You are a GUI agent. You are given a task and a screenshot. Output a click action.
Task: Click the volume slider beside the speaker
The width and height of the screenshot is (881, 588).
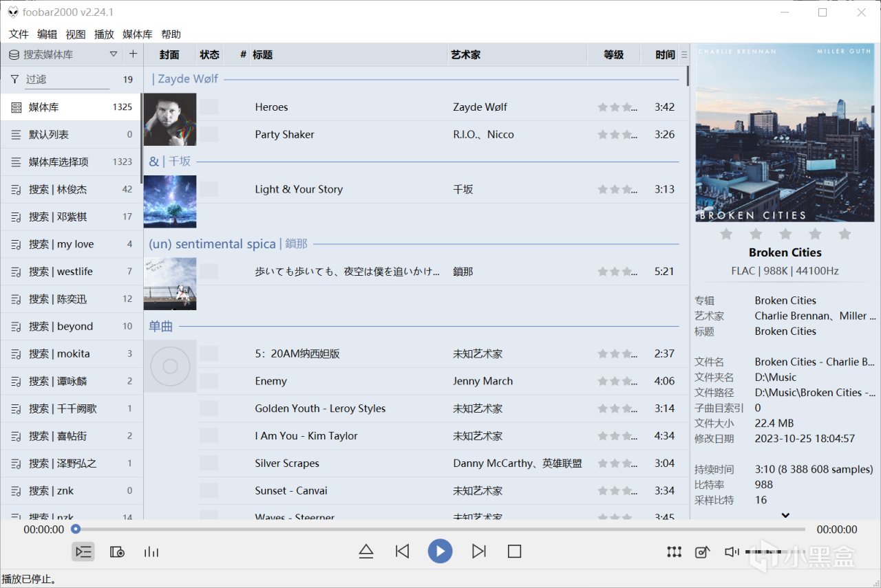tap(774, 552)
